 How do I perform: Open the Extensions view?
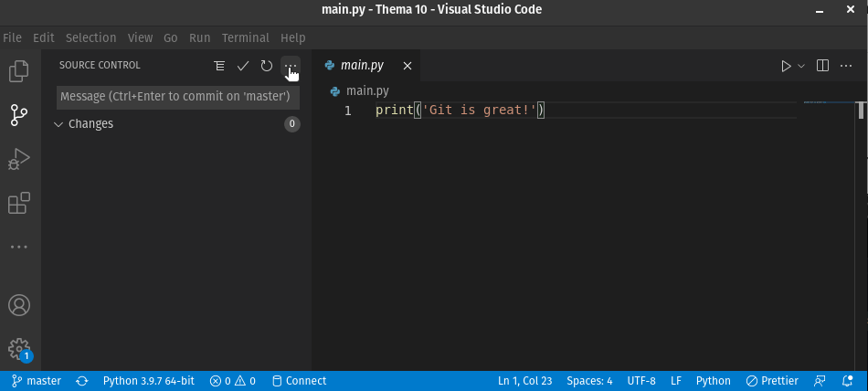(x=18, y=203)
